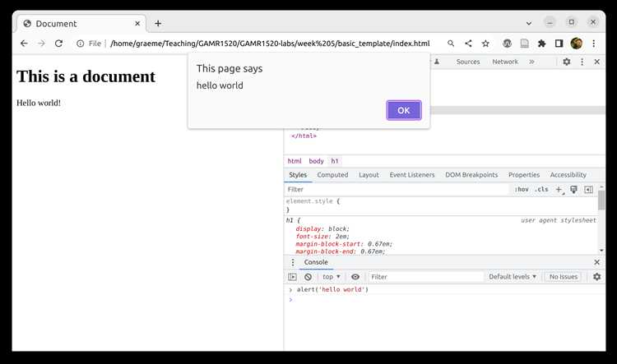Select the Document browser tab
Viewport: 617px width, 364px height.
pyautogui.click(x=81, y=24)
